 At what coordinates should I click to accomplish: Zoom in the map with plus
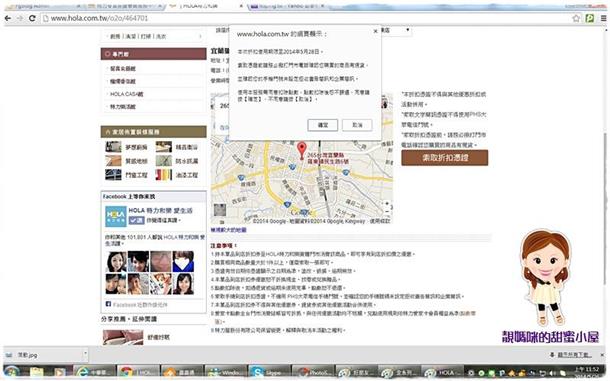387,204
